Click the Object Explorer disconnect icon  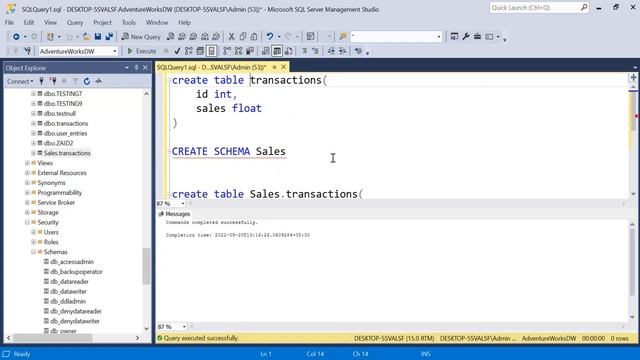coord(53,81)
